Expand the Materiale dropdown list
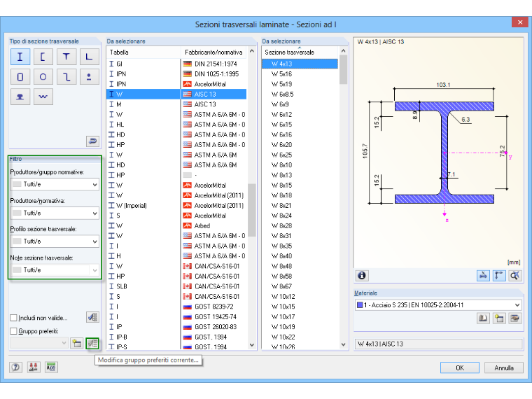Screen dimensions: 532x399 [438, 305]
